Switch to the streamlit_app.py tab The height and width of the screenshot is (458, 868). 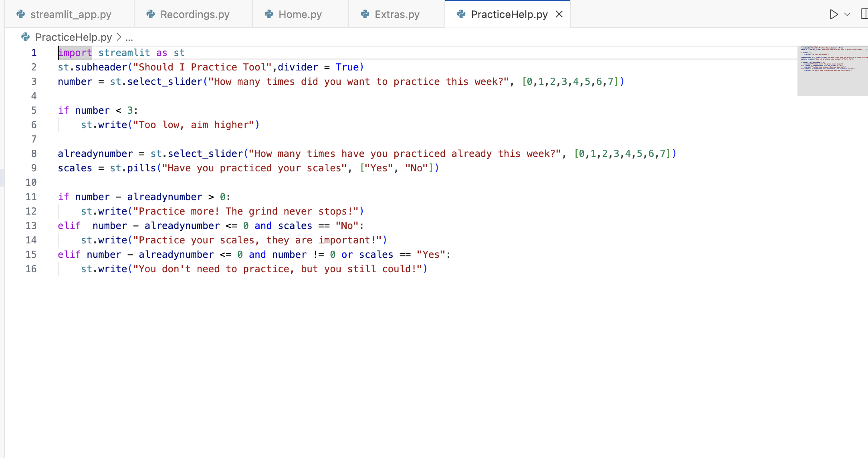click(x=71, y=14)
